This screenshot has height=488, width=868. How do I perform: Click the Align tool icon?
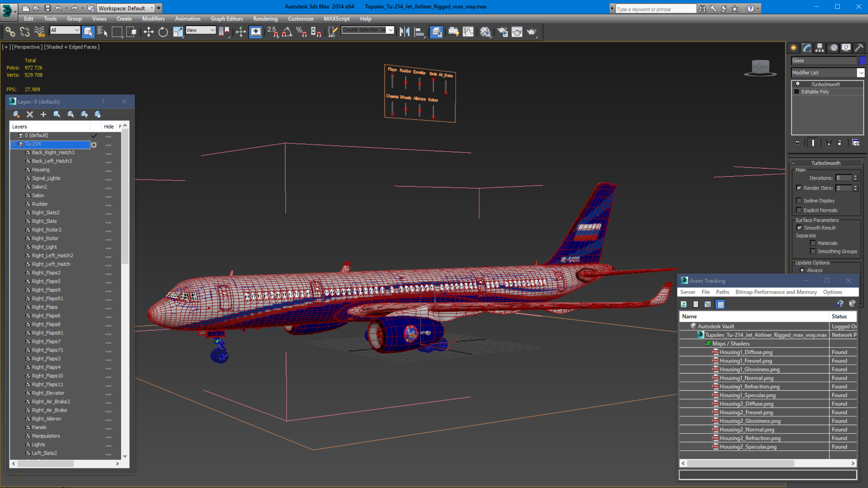pyautogui.click(x=419, y=32)
